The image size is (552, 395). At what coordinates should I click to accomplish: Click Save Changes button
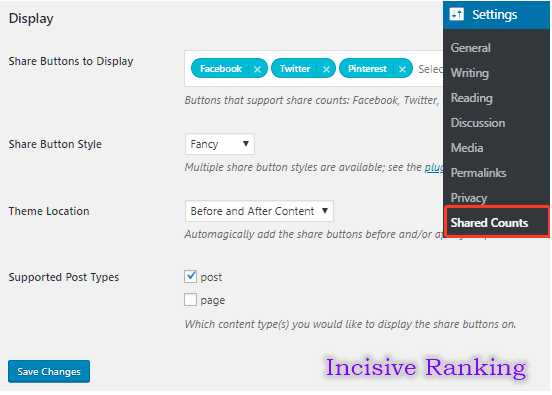coord(49,371)
